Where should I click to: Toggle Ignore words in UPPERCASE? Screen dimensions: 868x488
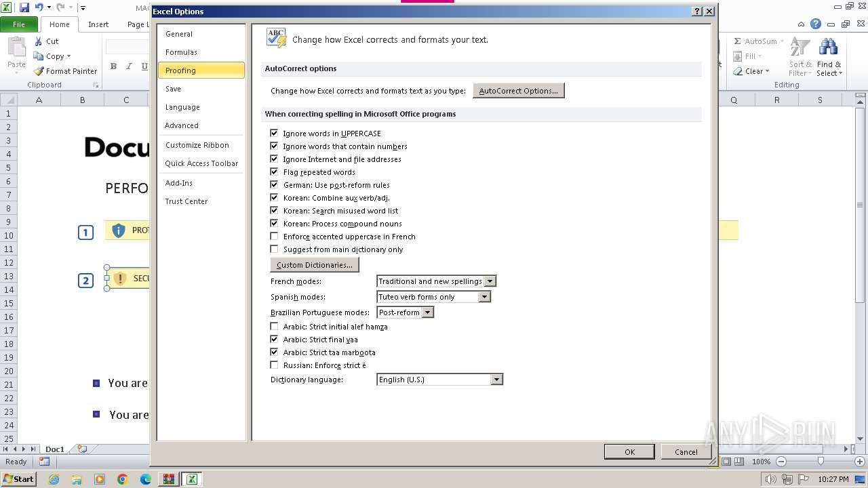274,133
